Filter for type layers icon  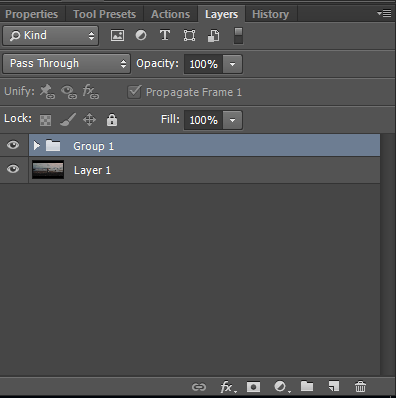click(x=165, y=35)
